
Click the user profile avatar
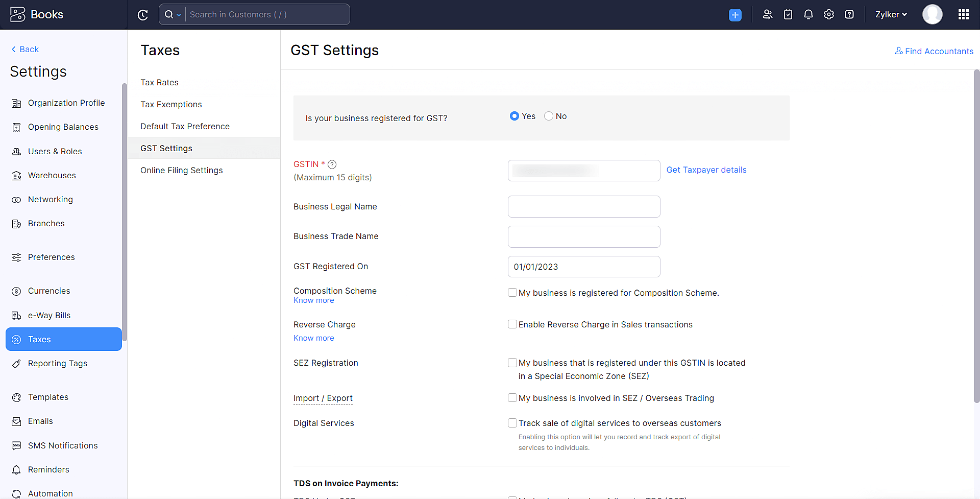tap(933, 14)
